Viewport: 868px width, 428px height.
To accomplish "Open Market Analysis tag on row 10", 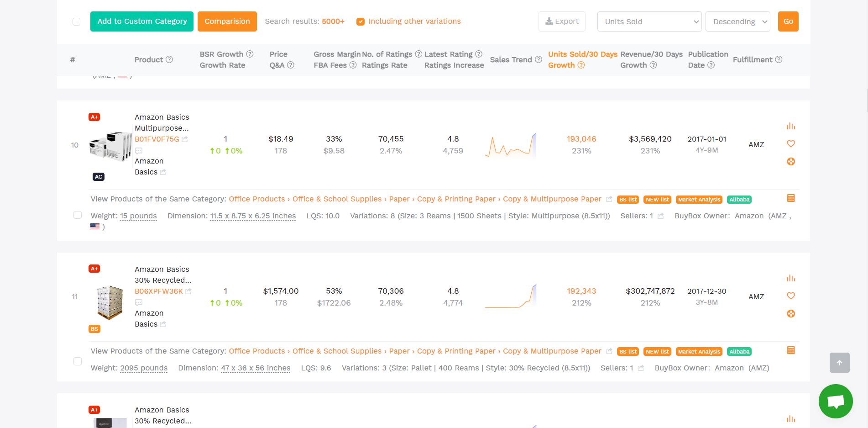I will (x=699, y=200).
